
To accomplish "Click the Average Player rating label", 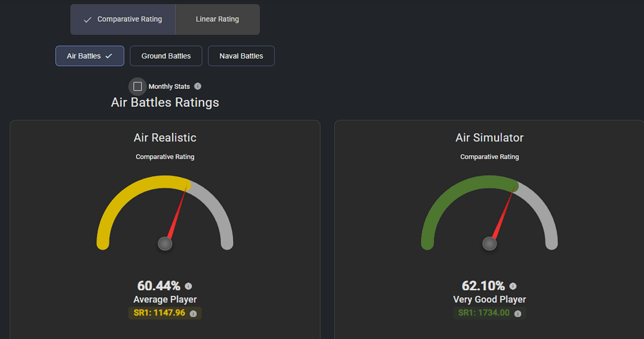I will point(165,300).
